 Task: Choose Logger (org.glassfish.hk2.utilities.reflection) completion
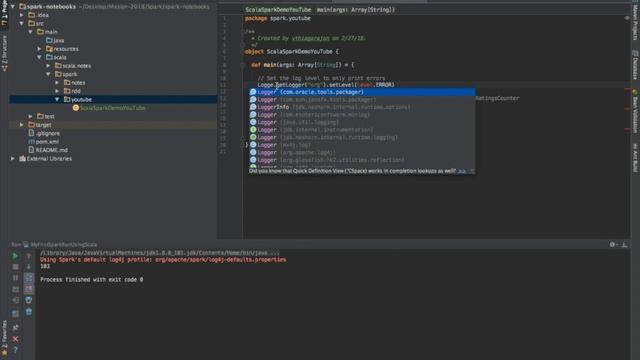point(362,160)
